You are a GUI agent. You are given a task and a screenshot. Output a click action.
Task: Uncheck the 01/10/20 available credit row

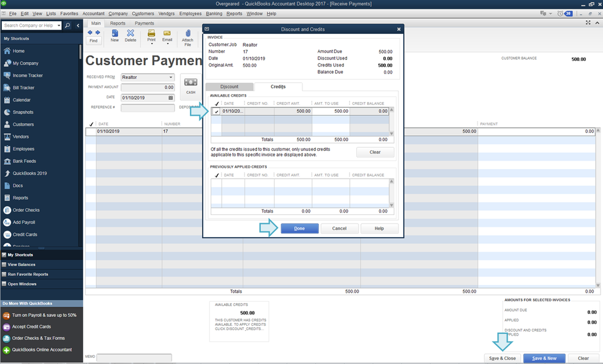tap(217, 111)
